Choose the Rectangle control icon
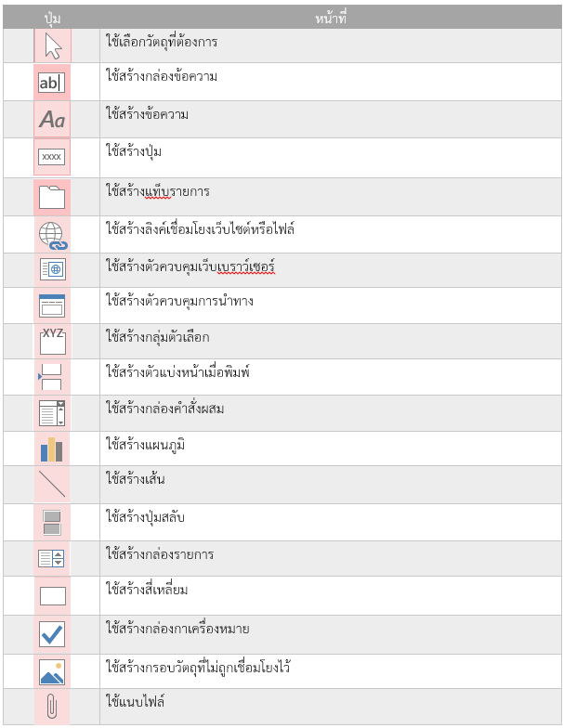 (x=52, y=595)
